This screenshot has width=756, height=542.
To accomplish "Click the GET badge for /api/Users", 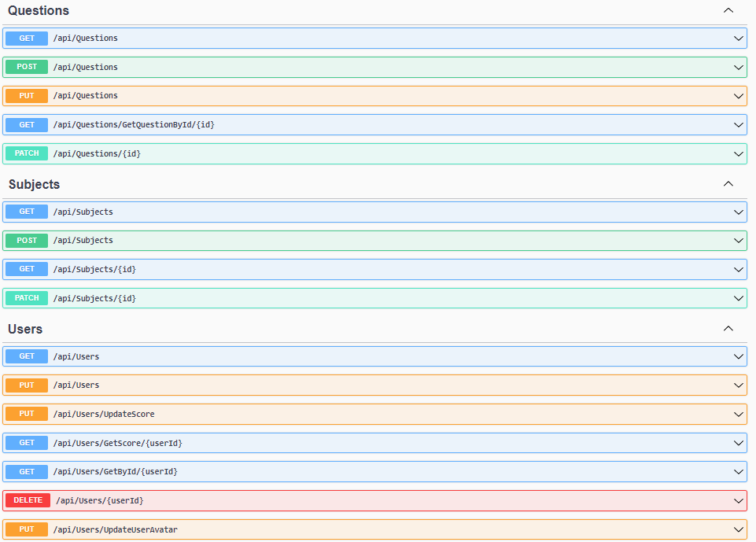I will pyautogui.click(x=27, y=356).
